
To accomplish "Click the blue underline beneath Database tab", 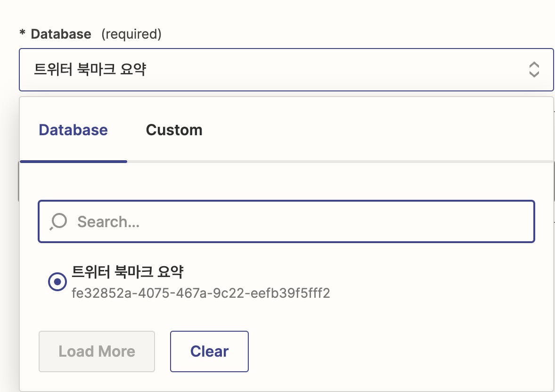I will click(73, 162).
